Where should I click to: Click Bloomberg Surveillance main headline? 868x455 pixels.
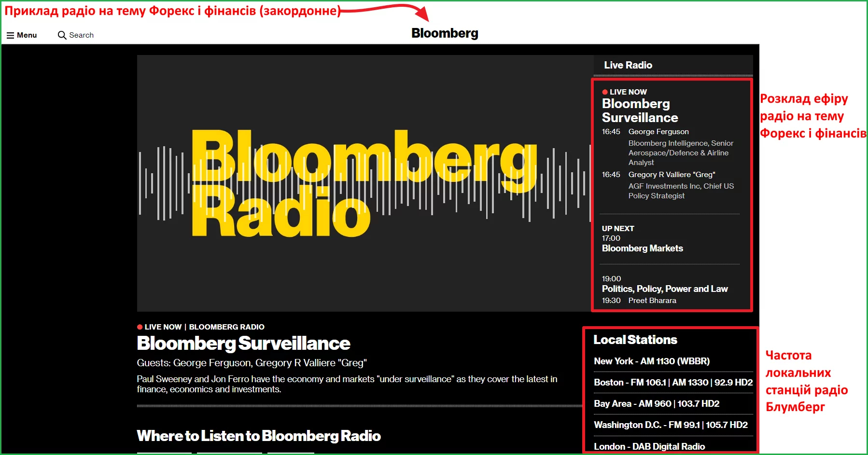click(243, 344)
